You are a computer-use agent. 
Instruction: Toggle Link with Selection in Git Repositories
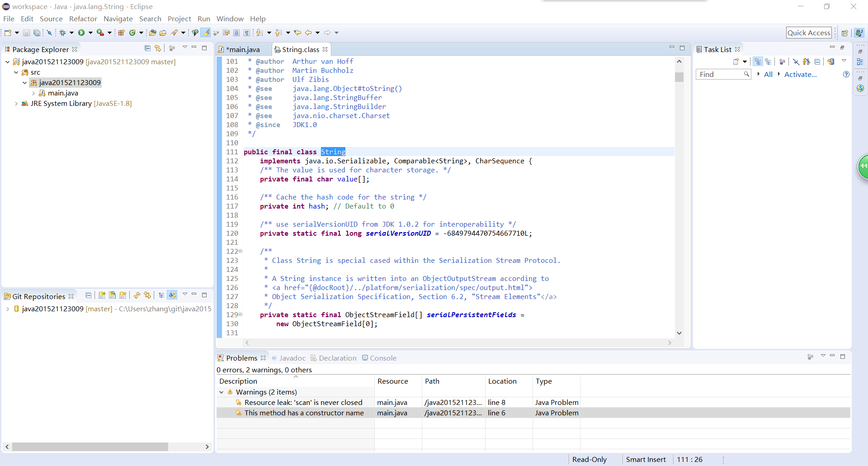point(147,295)
